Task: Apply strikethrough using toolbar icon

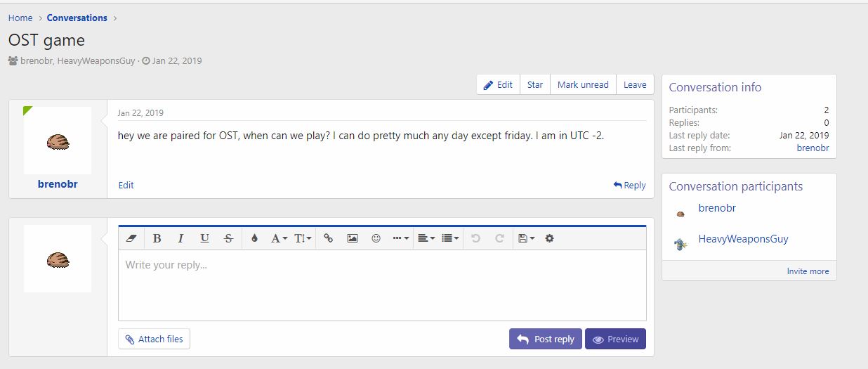Action: tap(228, 238)
